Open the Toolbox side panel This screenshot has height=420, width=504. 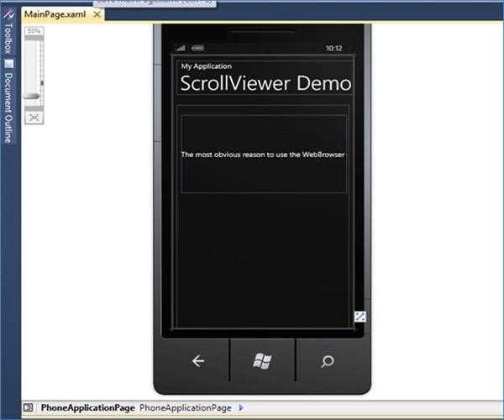click(8, 32)
